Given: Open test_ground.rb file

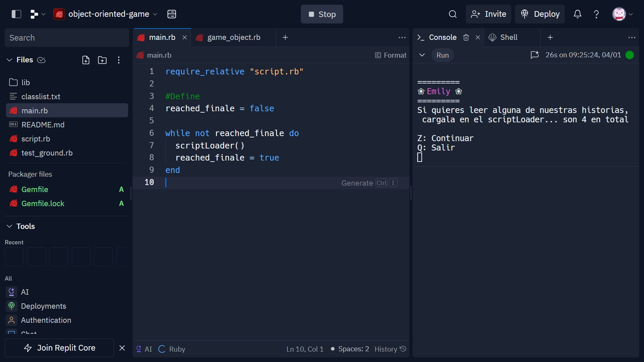Looking at the screenshot, I should click(x=67, y=153).
